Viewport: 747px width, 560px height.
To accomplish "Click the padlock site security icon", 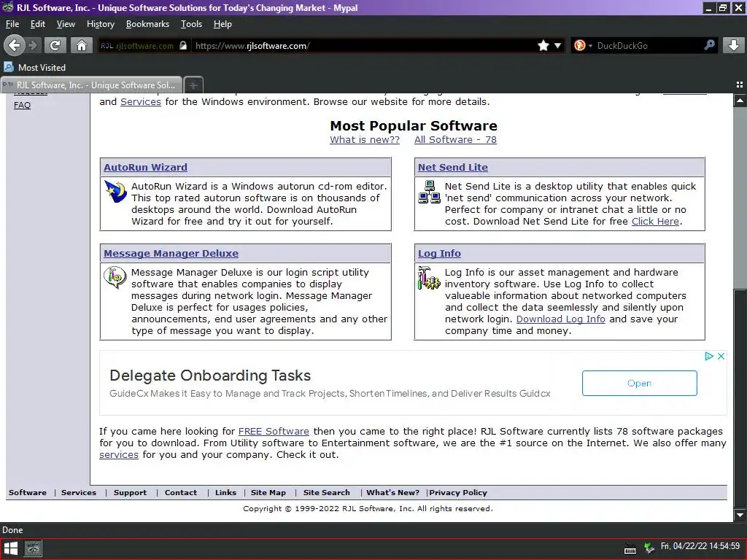I will point(183,45).
